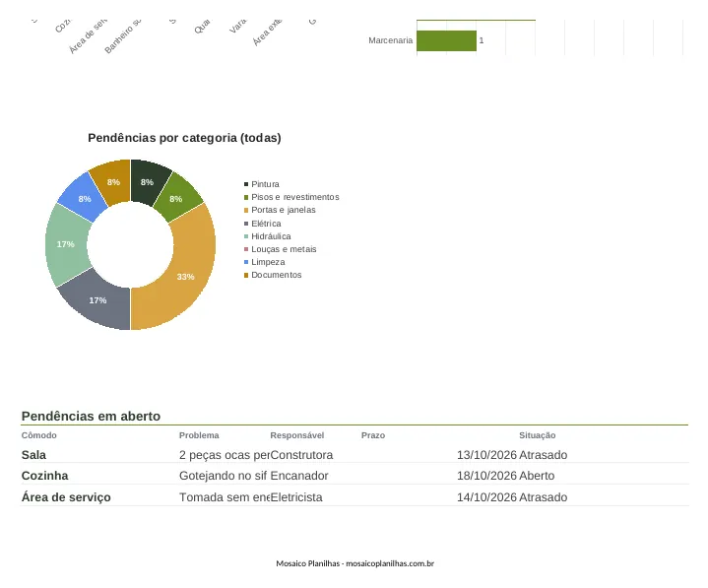Click the '2 peças ocas' problem cell
The width and height of the screenshot is (708, 588).
(225, 455)
